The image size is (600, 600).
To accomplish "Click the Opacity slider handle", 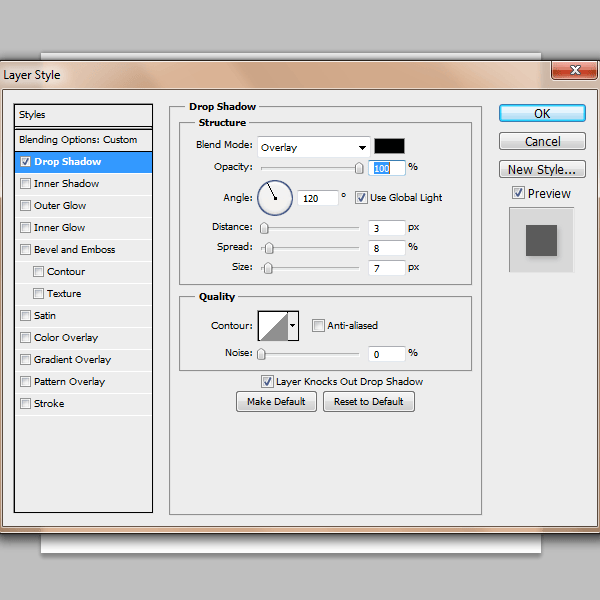I will click(359, 168).
